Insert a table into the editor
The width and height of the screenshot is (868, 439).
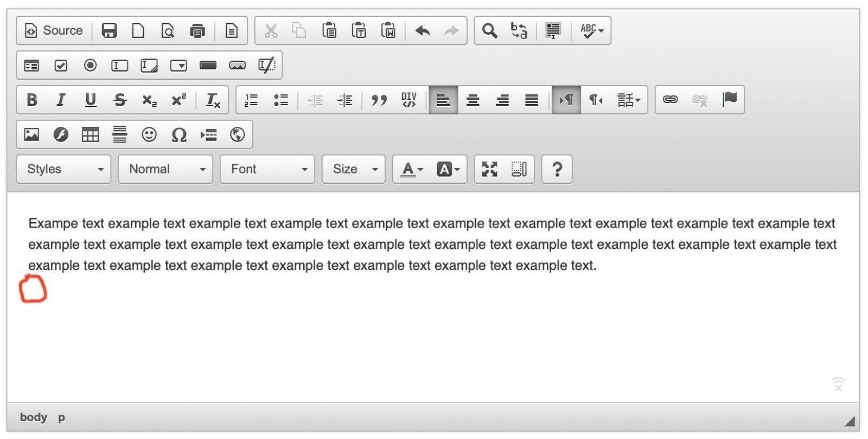tap(90, 134)
